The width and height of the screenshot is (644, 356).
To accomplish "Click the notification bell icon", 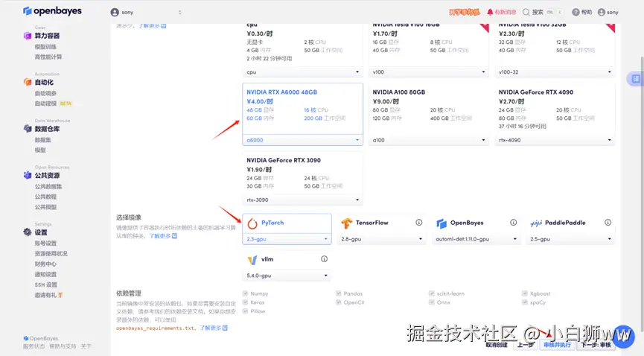I will 490,13.
